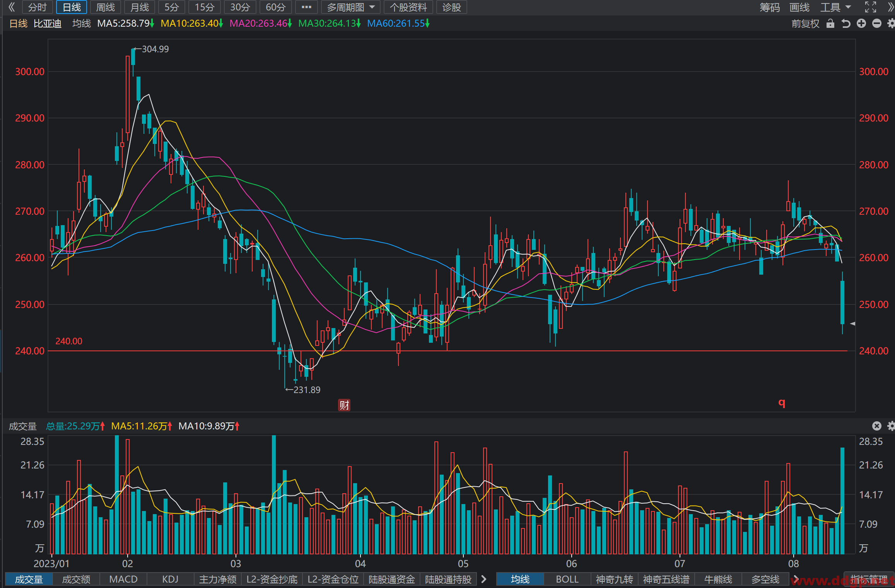This screenshot has width=895, height=588.
Task: Open chart settings gear at top right
Action: point(891,24)
